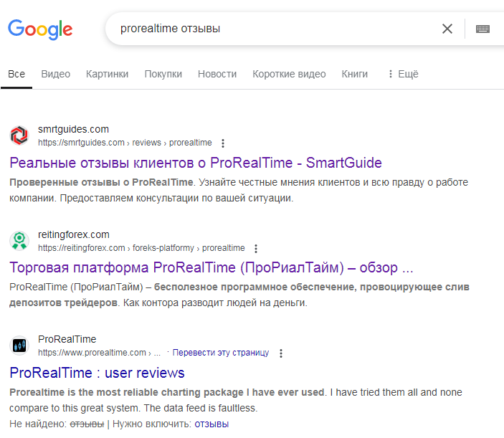504x438 pixels.
Task: Open the on-screen keyboard icon
Action: click(482, 29)
